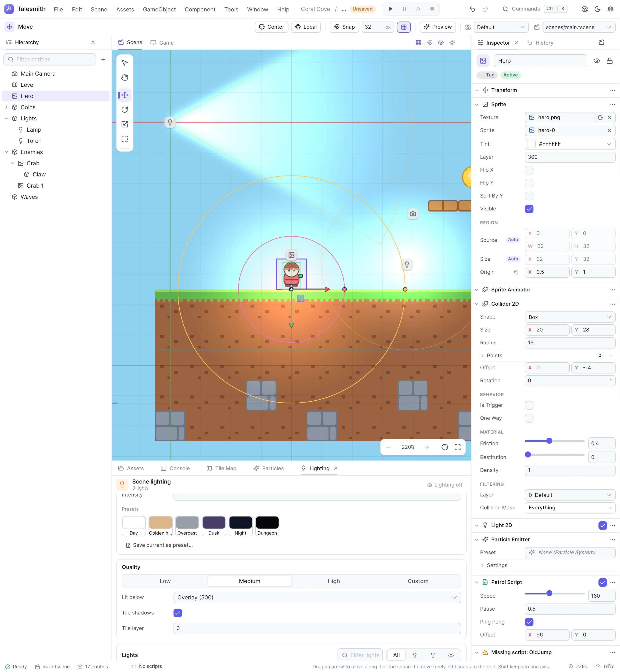Screen dimensions: 620x672
Task: Enable the Is Trigger checkbox
Action: 529,406
